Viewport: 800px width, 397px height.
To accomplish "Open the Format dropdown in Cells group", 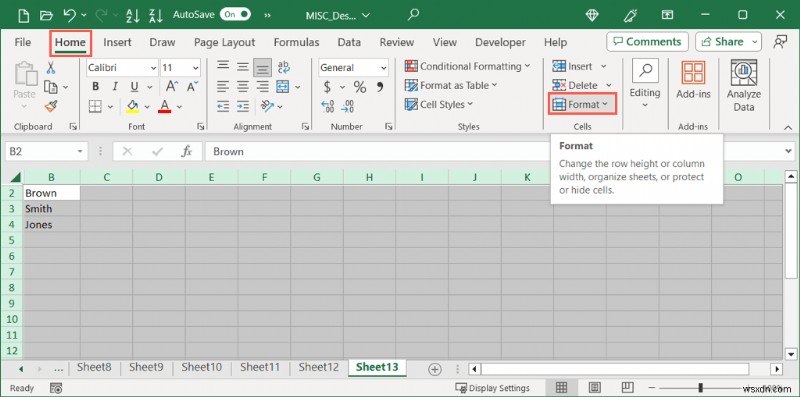I will pyautogui.click(x=582, y=104).
